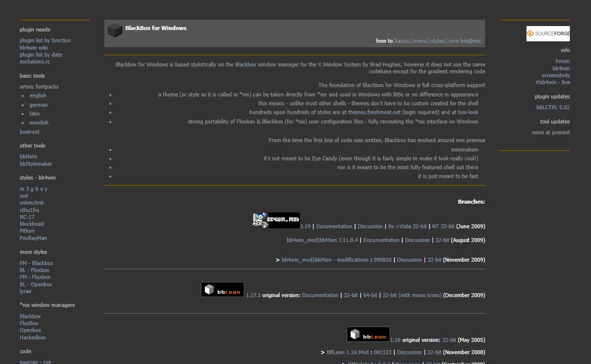The image size is (591, 364).
Task: Open the blockhead styles link
Action: point(32,224)
